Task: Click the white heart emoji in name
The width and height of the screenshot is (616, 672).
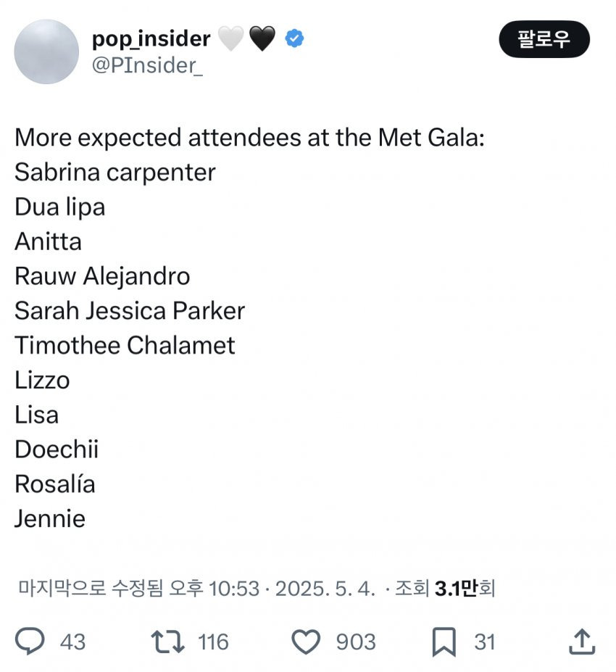Action: click(231, 38)
